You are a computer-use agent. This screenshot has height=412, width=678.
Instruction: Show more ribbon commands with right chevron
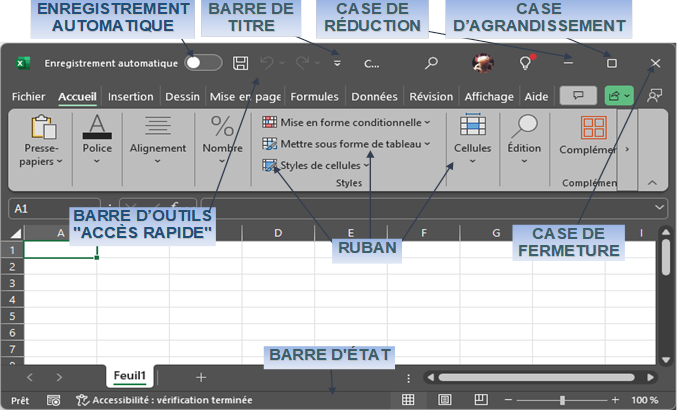tap(627, 149)
